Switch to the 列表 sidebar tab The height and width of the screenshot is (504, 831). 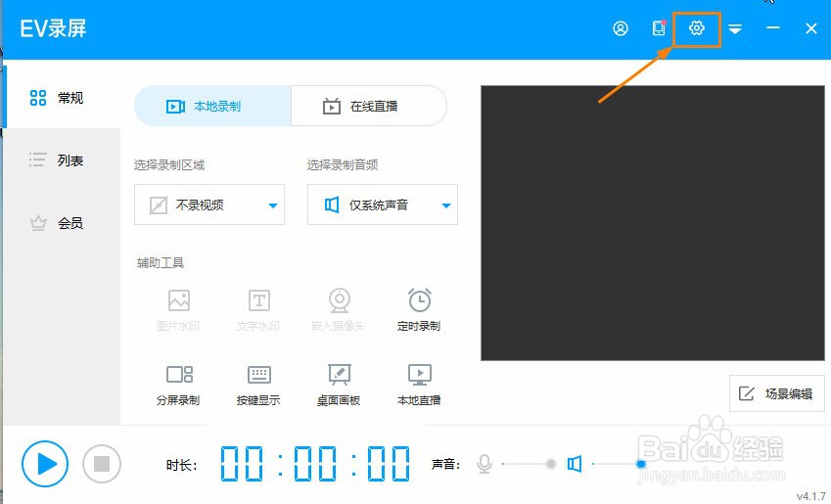coord(63,160)
